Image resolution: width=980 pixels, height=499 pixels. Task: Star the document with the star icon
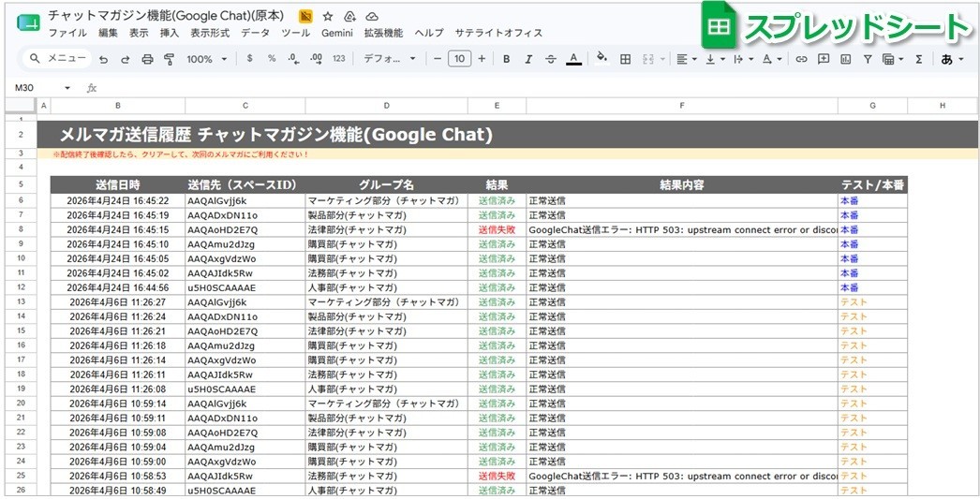(328, 16)
